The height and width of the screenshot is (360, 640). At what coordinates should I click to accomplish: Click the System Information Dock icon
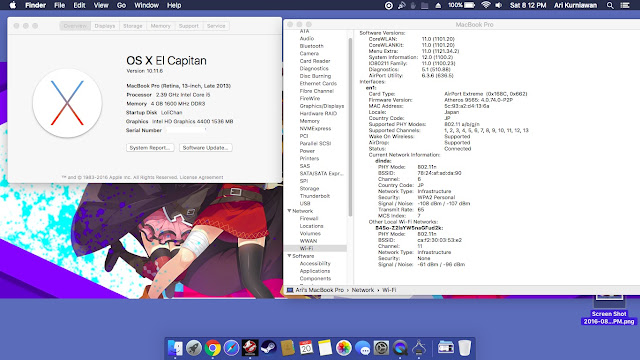(419, 348)
